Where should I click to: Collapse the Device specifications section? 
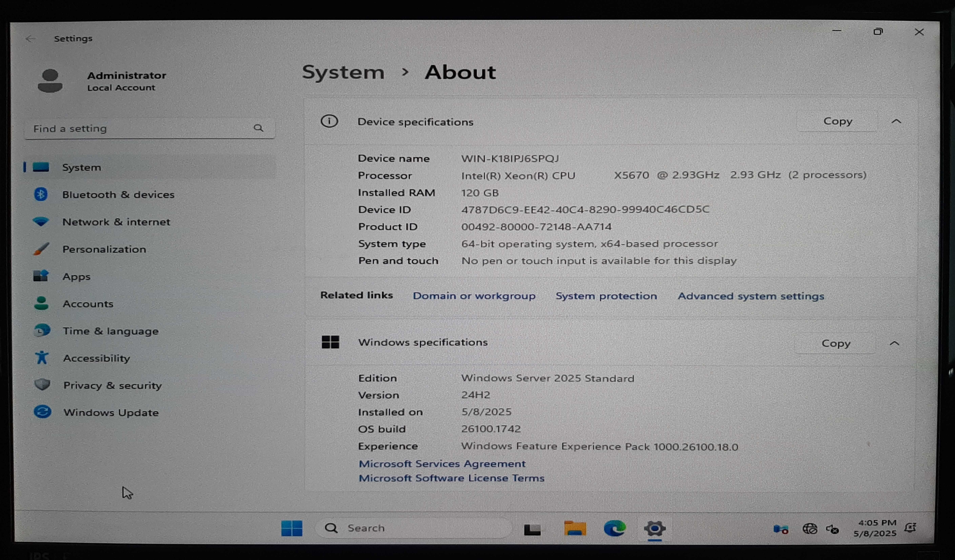(896, 121)
